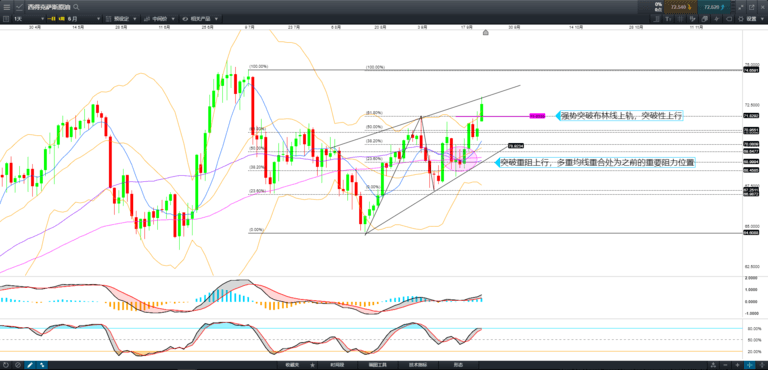Click the crossed-circle icon at bottom left

pyautogui.click(x=18, y=365)
